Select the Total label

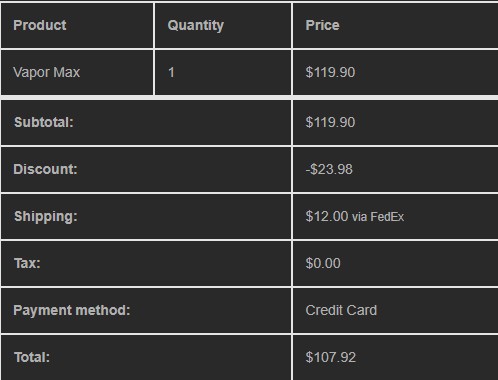pyautogui.click(x=32, y=357)
